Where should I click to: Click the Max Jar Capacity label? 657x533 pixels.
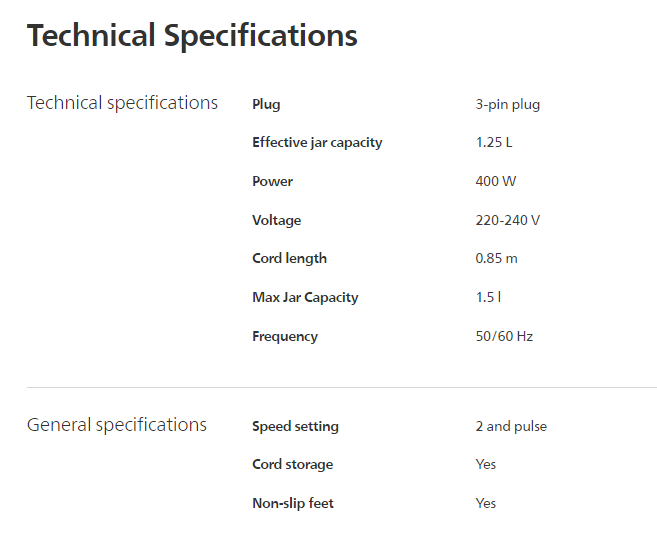[x=305, y=297]
